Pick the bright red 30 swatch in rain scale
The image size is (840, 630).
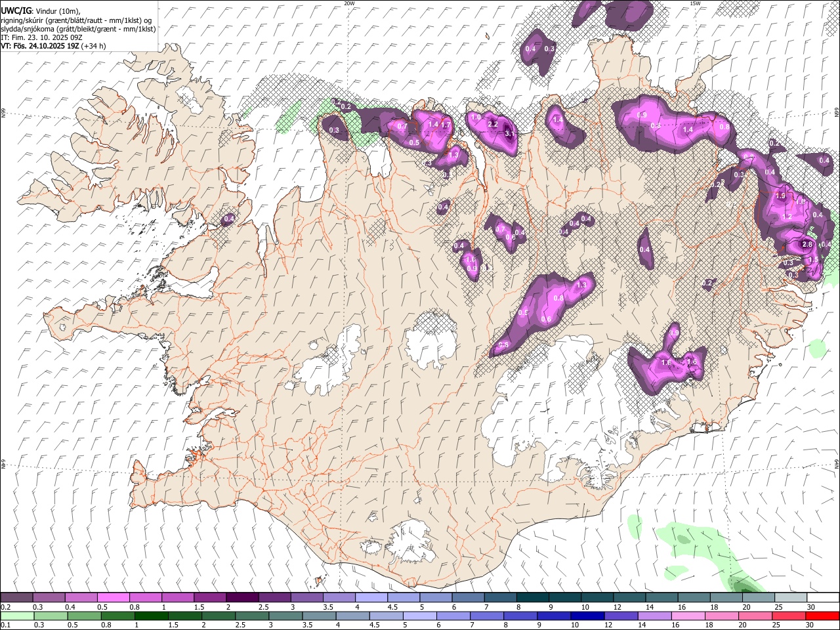(822, 616)
